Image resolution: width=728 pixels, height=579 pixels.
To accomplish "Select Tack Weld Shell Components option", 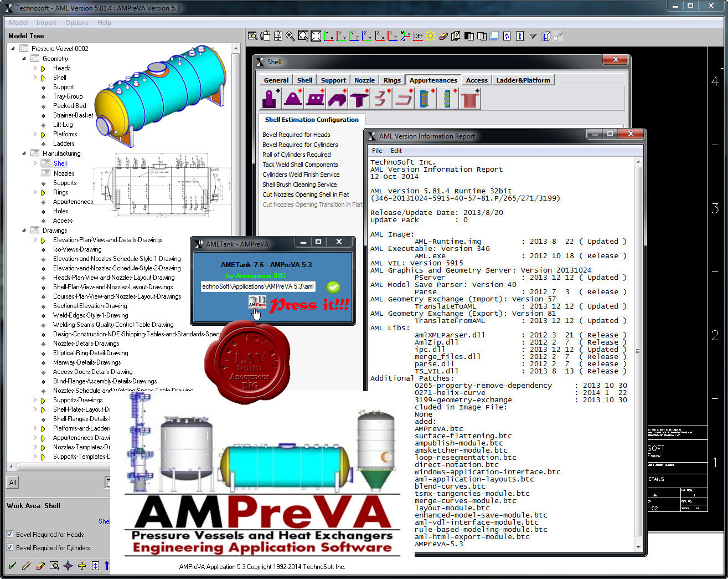I will click(300, 165).
